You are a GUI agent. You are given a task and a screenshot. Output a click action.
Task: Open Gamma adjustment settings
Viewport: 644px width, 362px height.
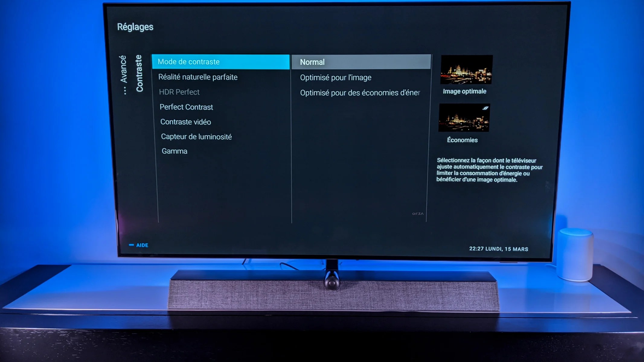175,151
